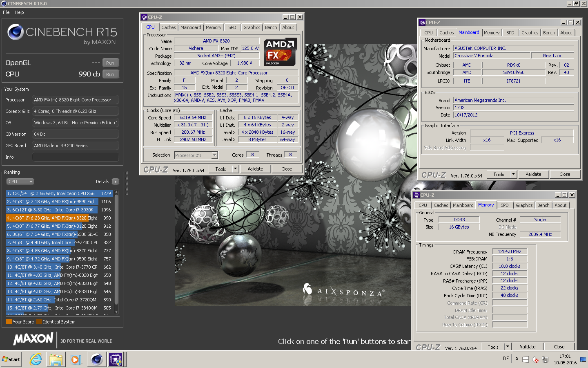Open the Help menu
This screenshot has height=368, width=588.
click(20, 12)
